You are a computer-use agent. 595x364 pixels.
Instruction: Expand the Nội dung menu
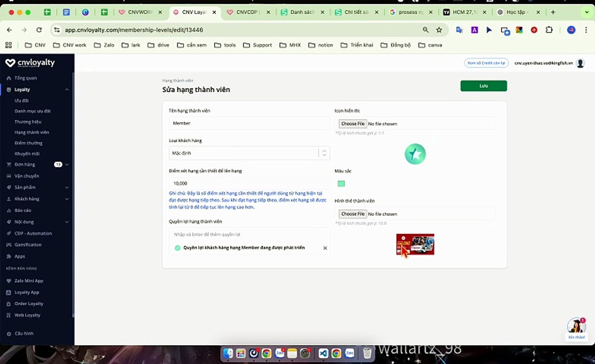(x=67, y=222)
